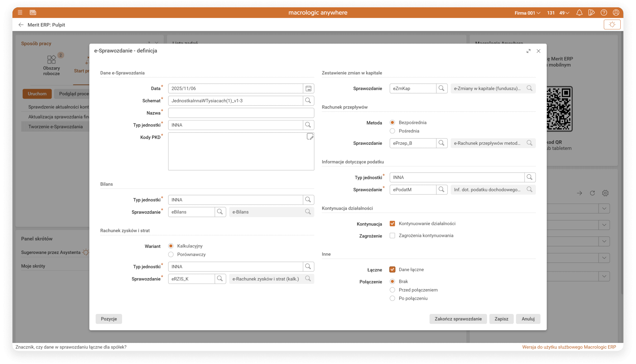
Task: Click the Zakończ sprawozdanie button
Action: click(458, 319)
